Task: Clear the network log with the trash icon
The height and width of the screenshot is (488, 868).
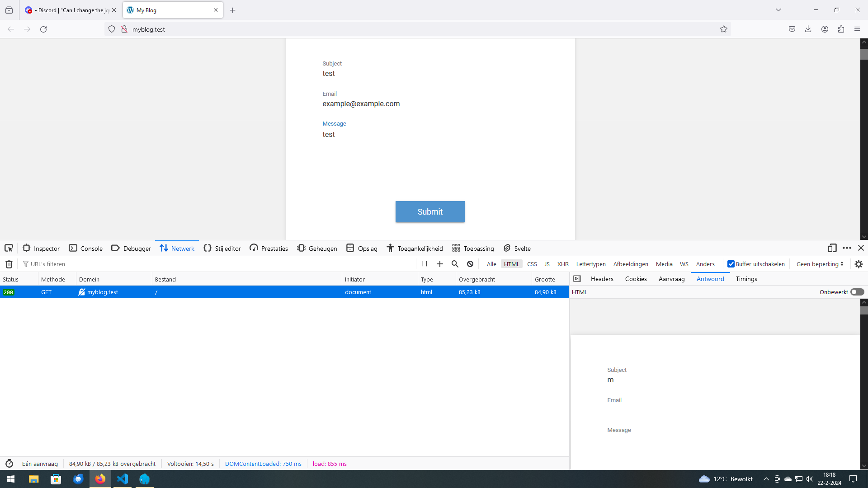Action: click(x=9, y=264)
